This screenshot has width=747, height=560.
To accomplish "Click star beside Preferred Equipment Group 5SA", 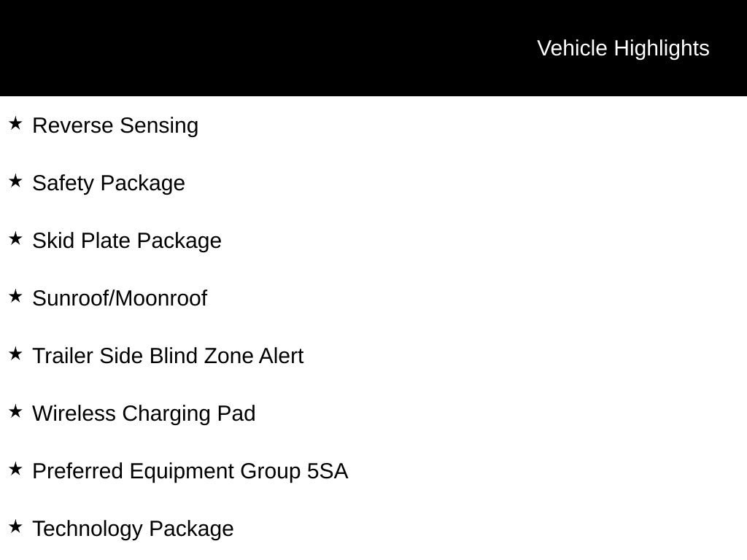I will (15, 470).
